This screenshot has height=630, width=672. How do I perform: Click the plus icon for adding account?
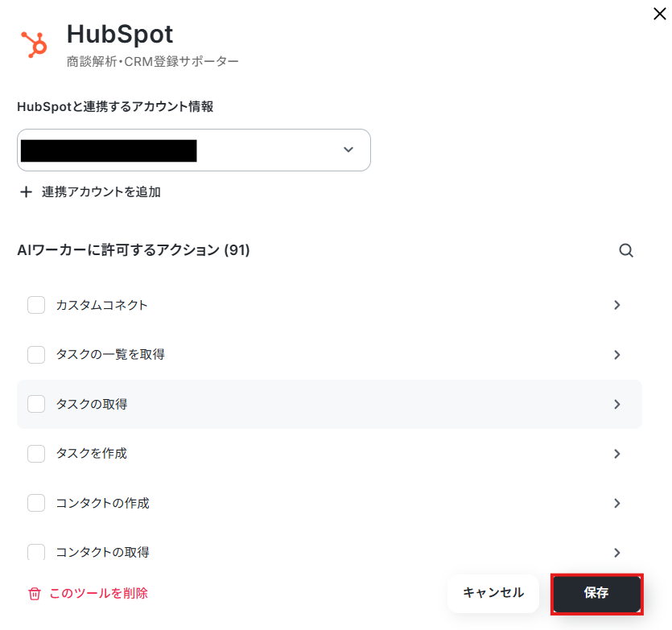[x=26, y=192]
